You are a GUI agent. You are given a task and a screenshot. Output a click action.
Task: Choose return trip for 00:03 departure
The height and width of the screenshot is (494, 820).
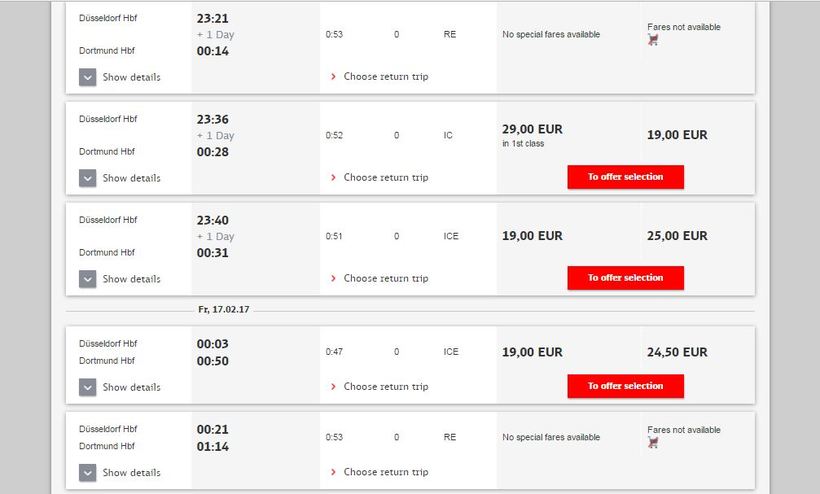(x=385, y=387)
